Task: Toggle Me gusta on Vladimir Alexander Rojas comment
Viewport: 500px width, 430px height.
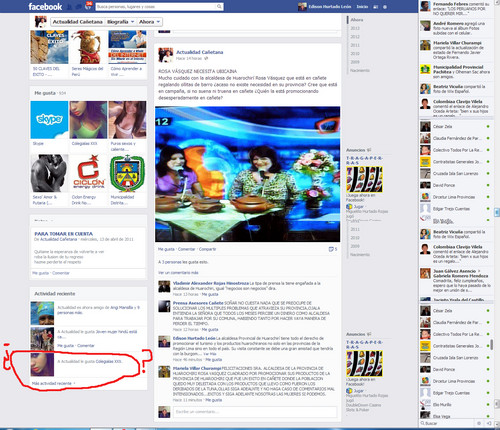Action: pos(210,294)
